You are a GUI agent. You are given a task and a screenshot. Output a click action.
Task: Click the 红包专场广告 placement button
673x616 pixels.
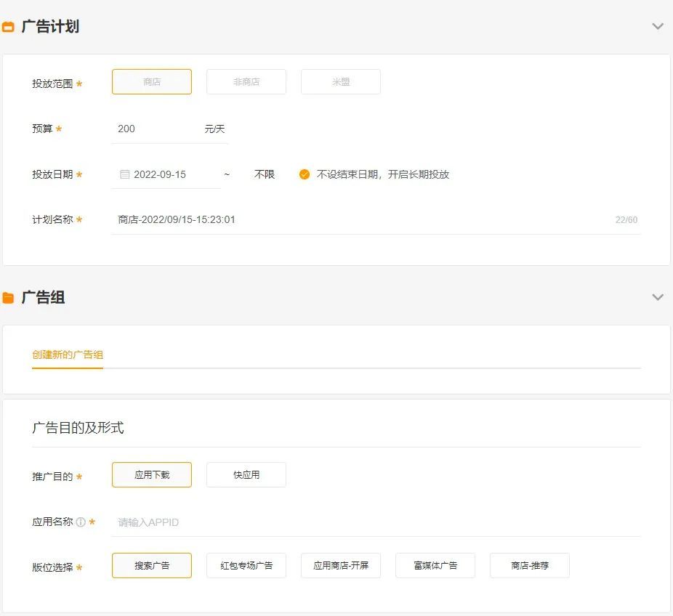point(246,565)
